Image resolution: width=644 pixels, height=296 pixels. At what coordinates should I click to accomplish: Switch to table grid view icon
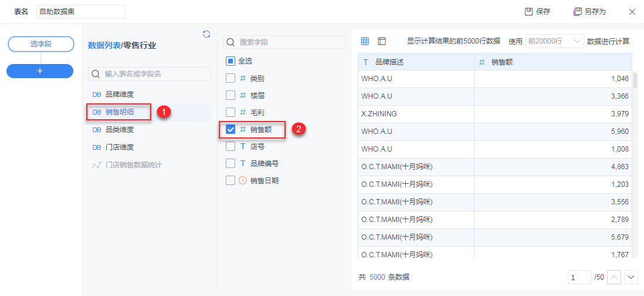(x=365, y=41)
